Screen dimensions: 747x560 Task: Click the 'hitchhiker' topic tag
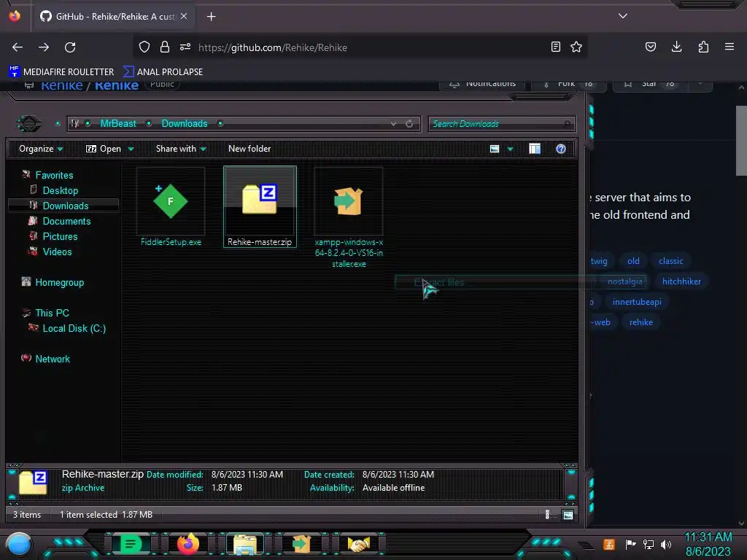click(x=681, y=281)
